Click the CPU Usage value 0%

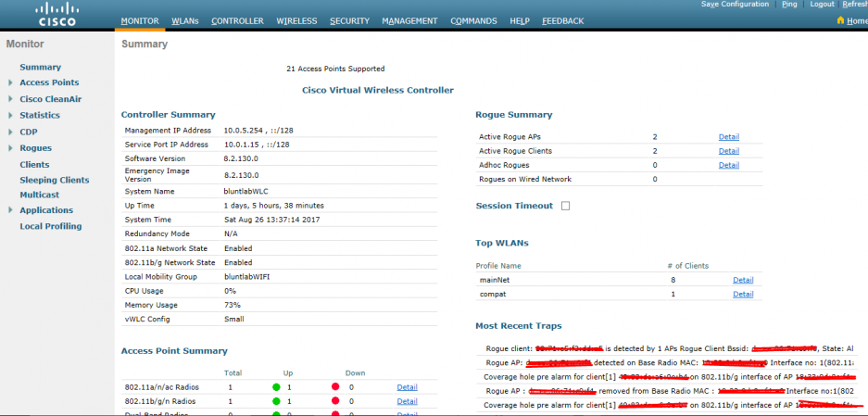click(230, 291)
